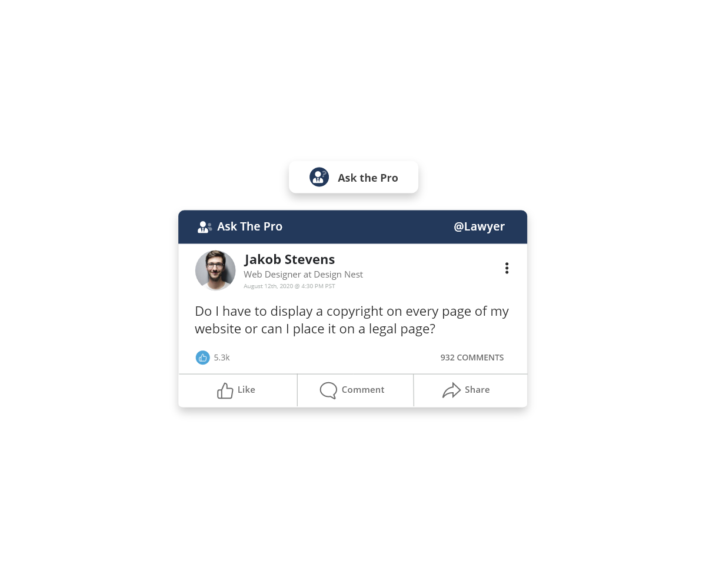View the 932 COMMENTS link
This screenshot has width=706, height=588.
472,358
